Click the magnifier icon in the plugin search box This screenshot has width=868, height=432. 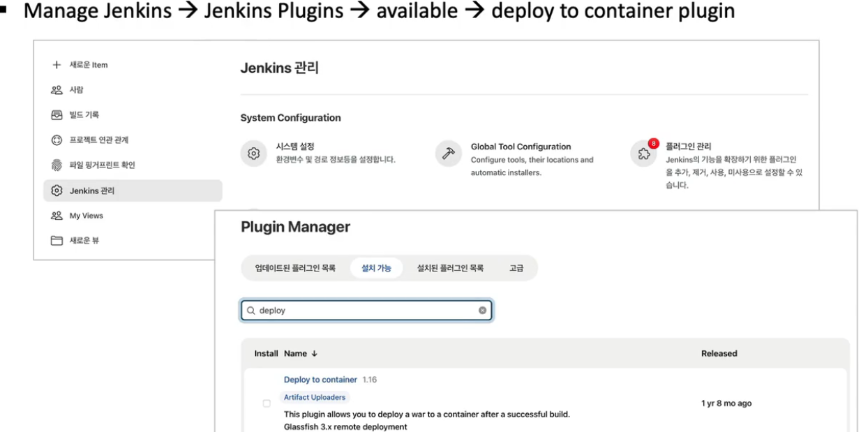coord(250,311)
